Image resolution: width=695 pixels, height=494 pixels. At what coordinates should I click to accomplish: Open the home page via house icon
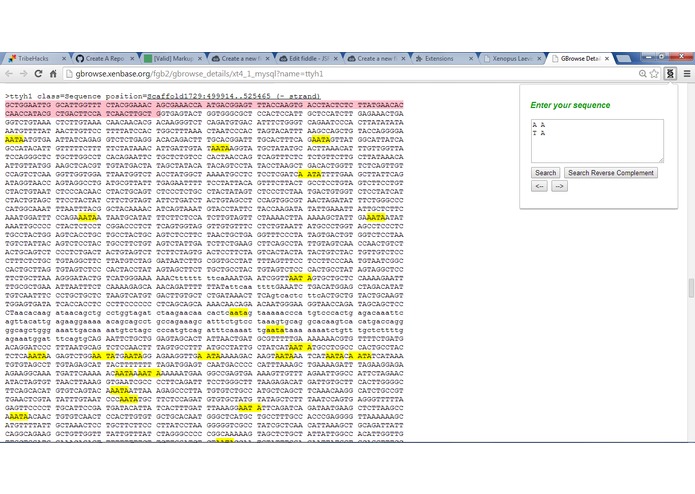coord(53,74)
